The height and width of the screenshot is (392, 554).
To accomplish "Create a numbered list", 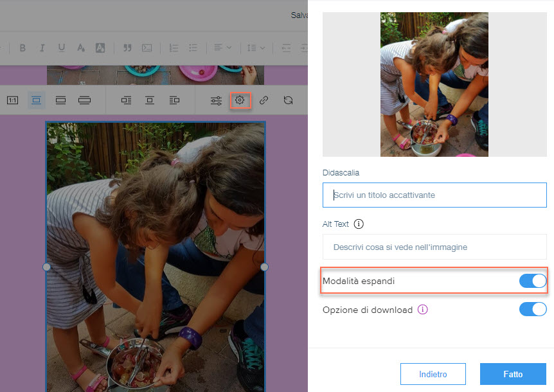I will point(174,48).
